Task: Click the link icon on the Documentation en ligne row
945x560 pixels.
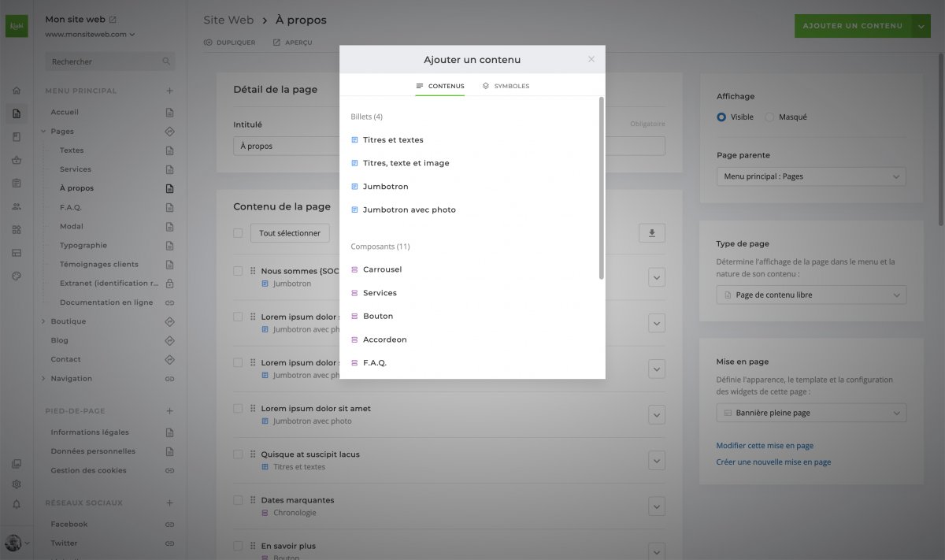Action: pyautogui.click(x=169, y=302)
